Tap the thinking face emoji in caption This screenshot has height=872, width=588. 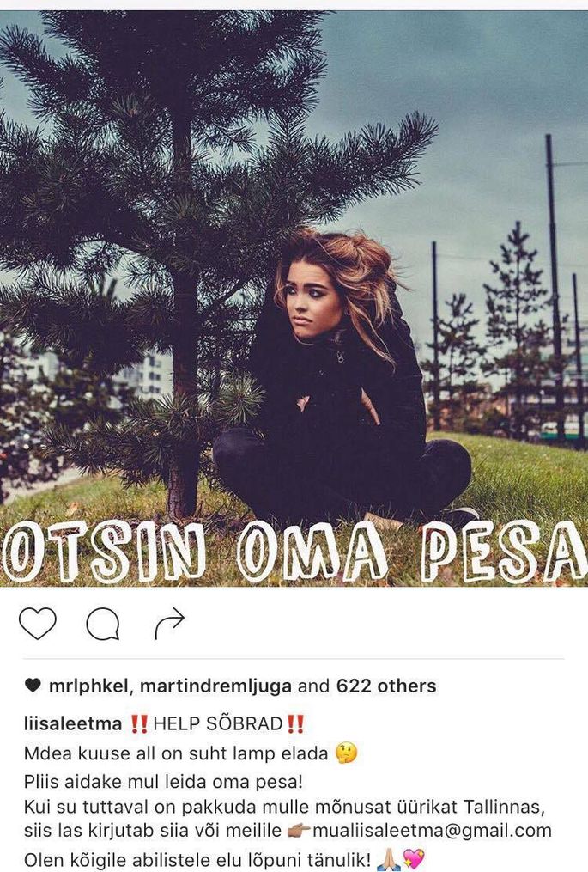click(346, 753)
